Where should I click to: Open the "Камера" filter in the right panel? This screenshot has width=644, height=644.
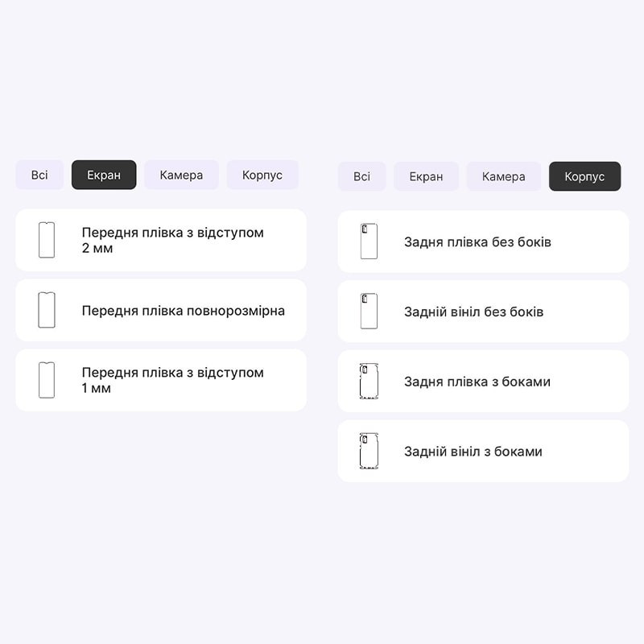pos(504,176)
